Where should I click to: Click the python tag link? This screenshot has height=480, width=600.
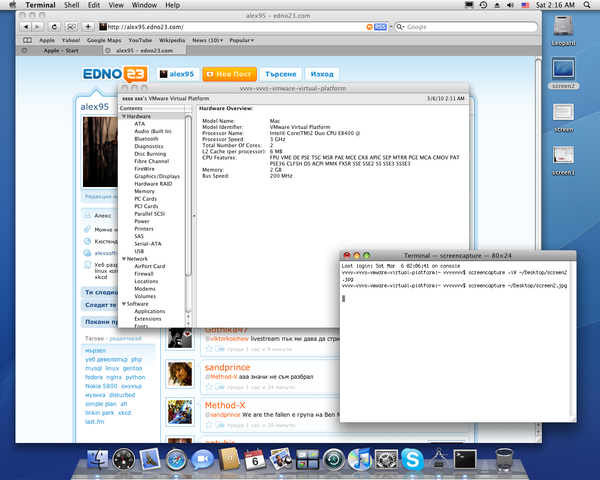(135, 377)
